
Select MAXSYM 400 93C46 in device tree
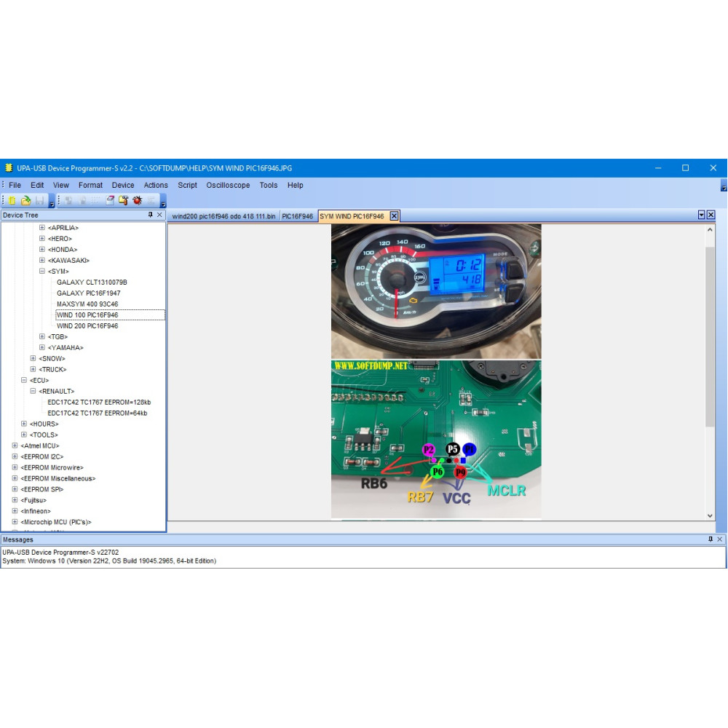(87, 304)
